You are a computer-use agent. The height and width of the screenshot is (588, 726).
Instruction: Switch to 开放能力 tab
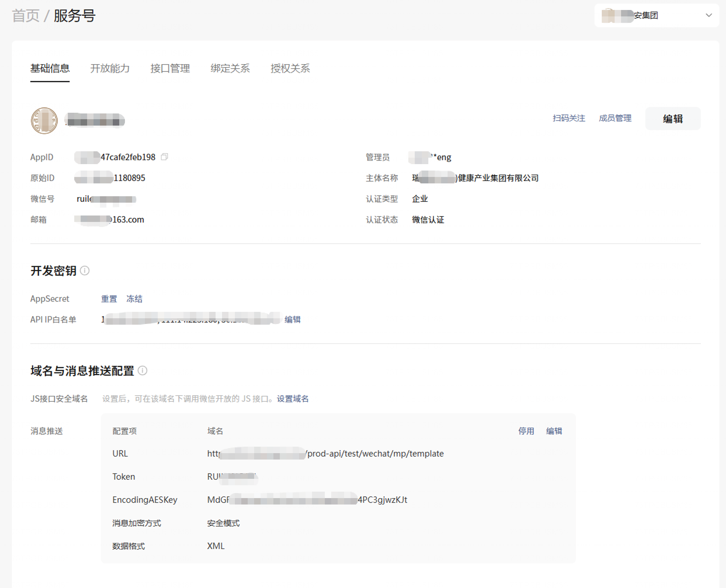(110, 68)
